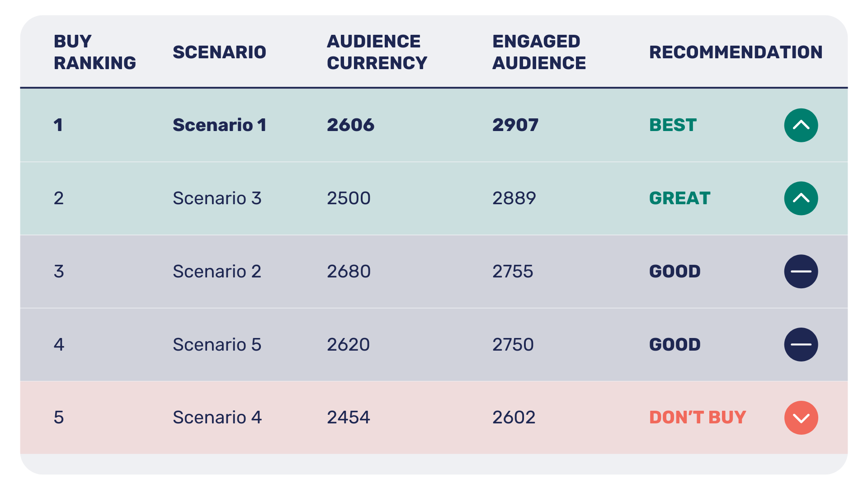
Task: Sort by the Audience Currency header
Action: (x=377, y=52)
